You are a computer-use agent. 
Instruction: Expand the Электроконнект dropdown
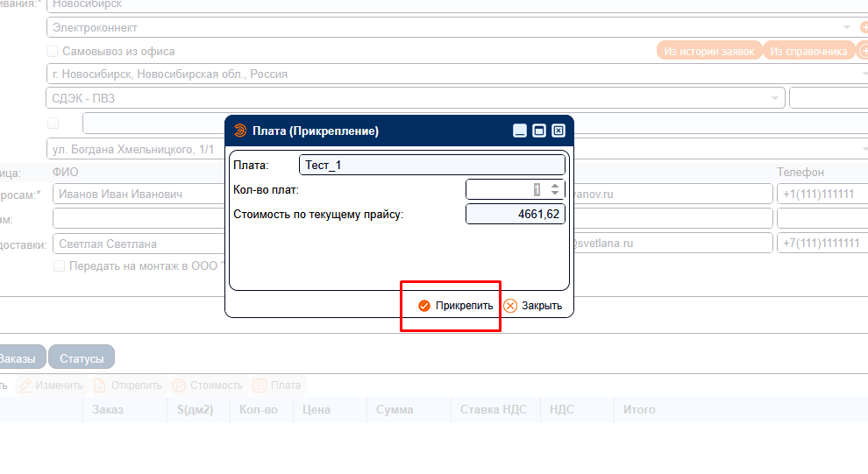pyautogui.click(x=847, y=28)
